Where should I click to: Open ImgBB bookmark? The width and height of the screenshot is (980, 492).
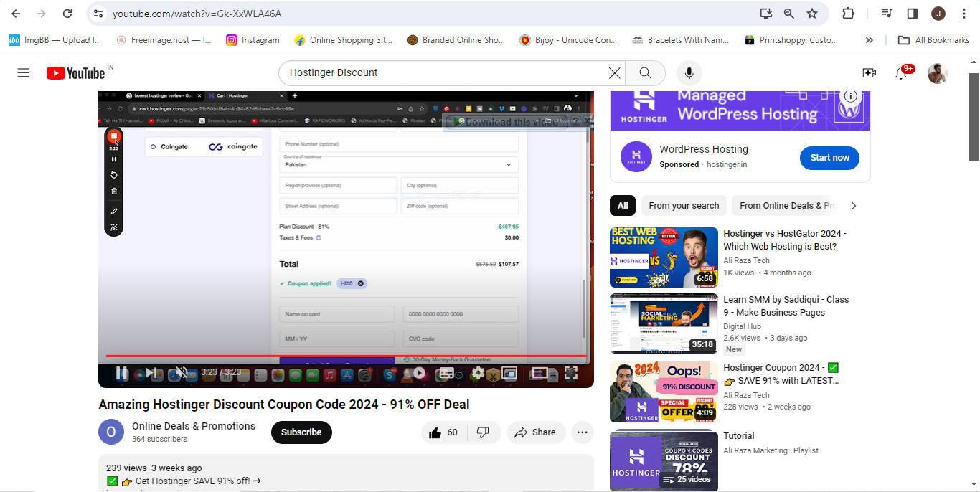coord(55,40)
